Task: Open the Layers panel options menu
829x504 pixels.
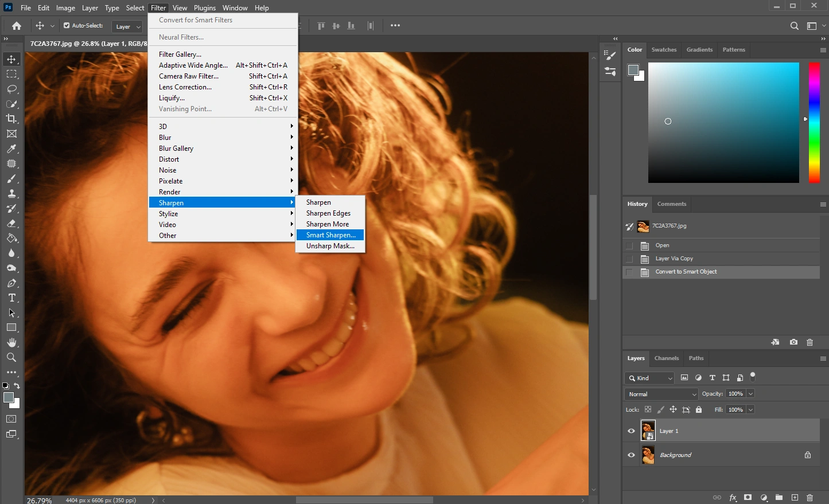Action: (823, 358)
